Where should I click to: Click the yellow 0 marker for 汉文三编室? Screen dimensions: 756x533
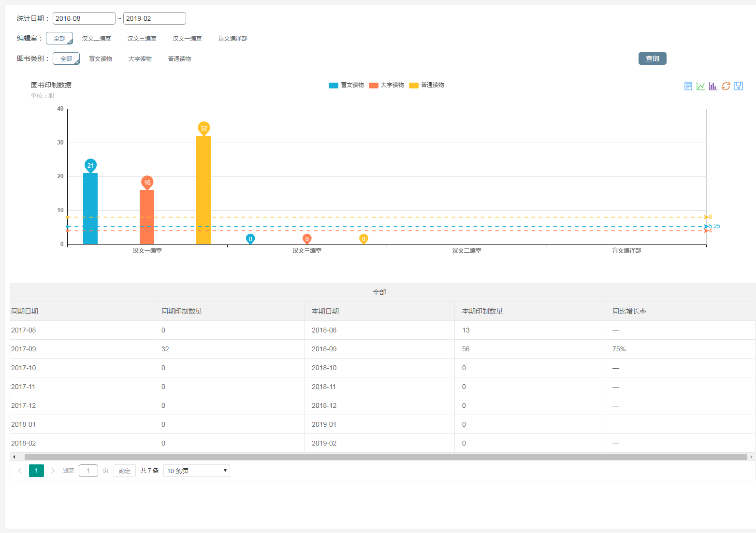click(x=363, y=239)
